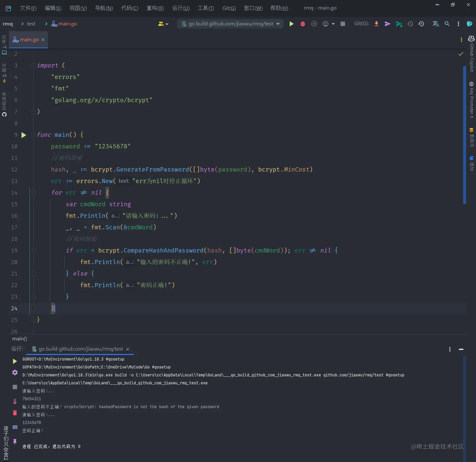Update project from Git (pull arrow)
The height and width of the screenshot is (462, 476).
(x=376, y=24)
